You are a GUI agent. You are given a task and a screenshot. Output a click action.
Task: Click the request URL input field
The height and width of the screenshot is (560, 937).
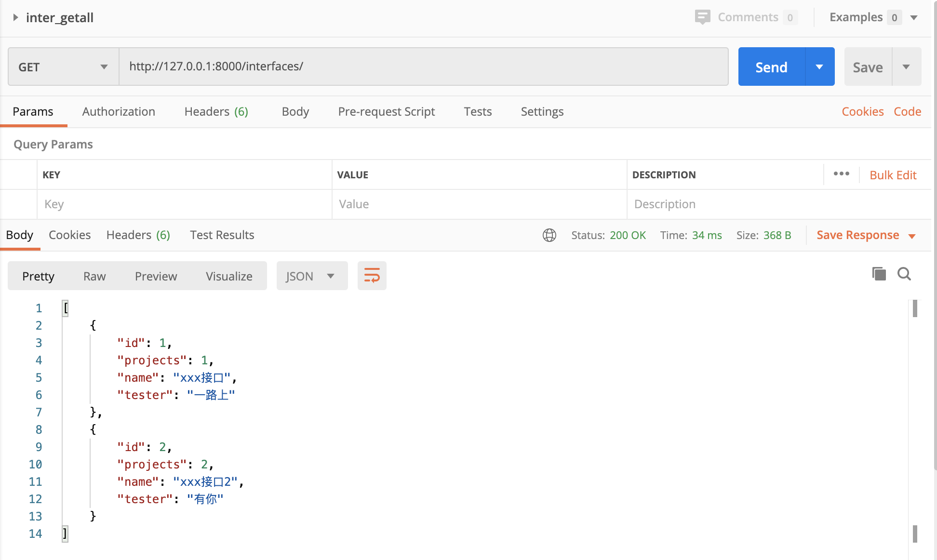[x=424, y=67]
